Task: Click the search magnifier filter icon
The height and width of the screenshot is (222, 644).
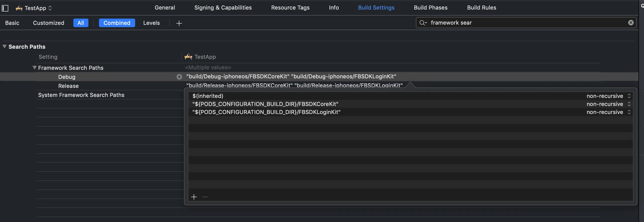Action: click(x=423, y=23)
